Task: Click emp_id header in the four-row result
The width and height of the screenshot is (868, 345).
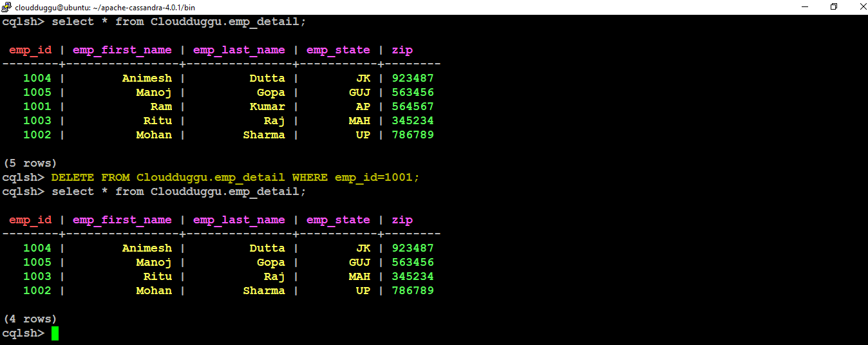Action: pyautogui.click(x=30, y=220)
